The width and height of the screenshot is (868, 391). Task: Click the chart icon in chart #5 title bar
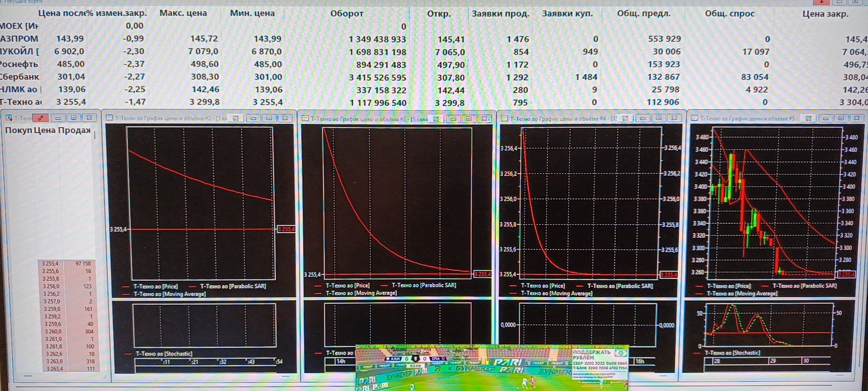[694, 118]
